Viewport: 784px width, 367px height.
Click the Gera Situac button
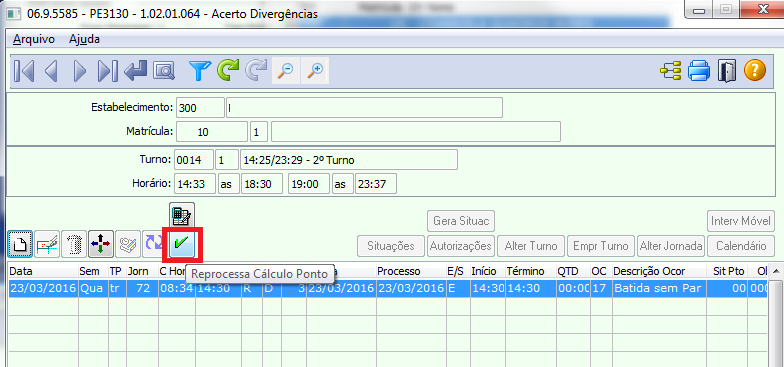point(460,220)
